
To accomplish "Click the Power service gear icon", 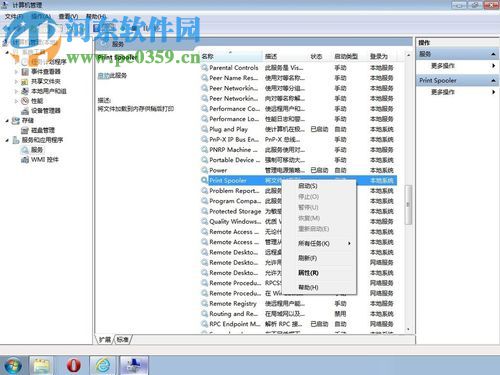I will pyautogui.click(x=204, y=170).
